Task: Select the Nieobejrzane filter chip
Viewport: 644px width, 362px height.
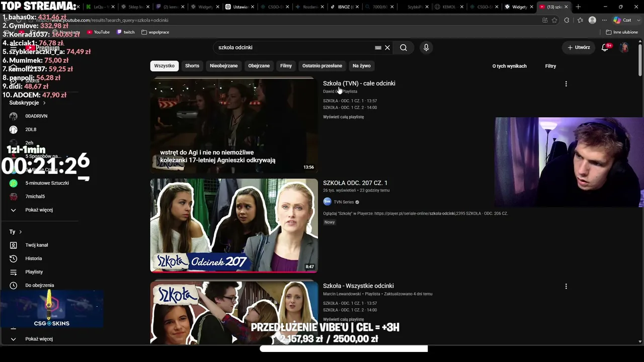Action: 223,66
